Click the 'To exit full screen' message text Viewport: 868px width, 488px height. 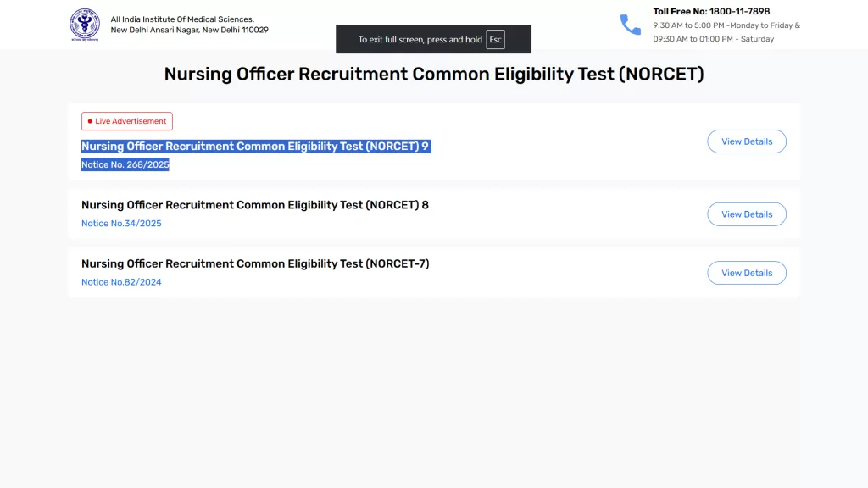tap(420, 40)
